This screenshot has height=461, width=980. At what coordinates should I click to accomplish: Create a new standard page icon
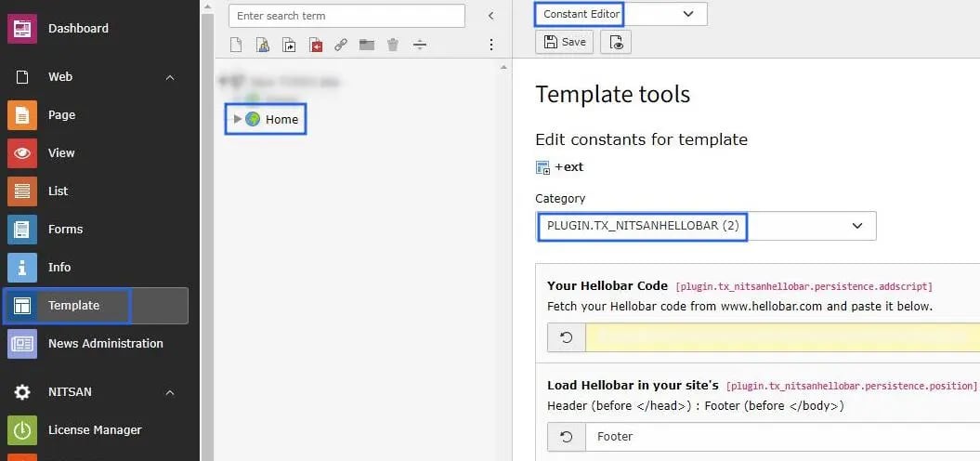coord(236,45)
